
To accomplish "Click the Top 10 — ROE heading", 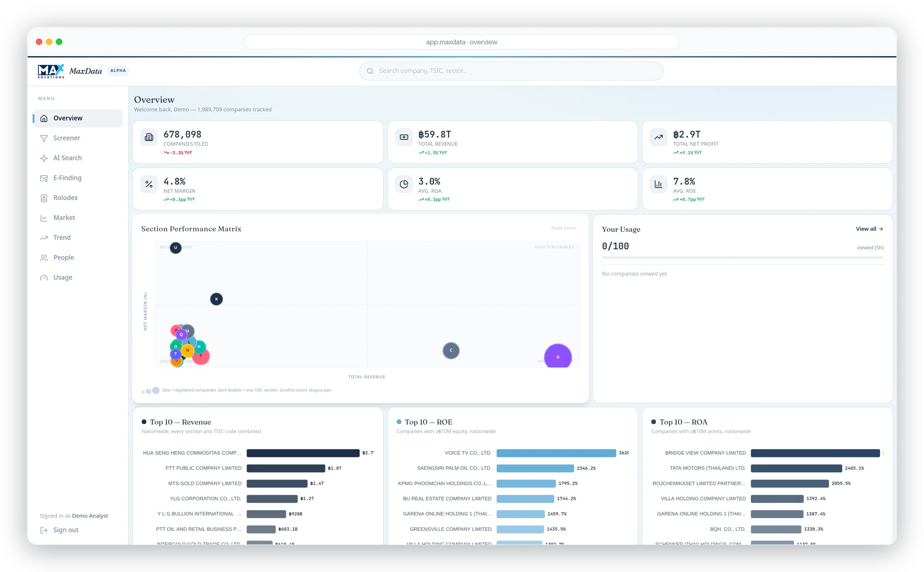I will pyautogui.click(x=429, y=422).
